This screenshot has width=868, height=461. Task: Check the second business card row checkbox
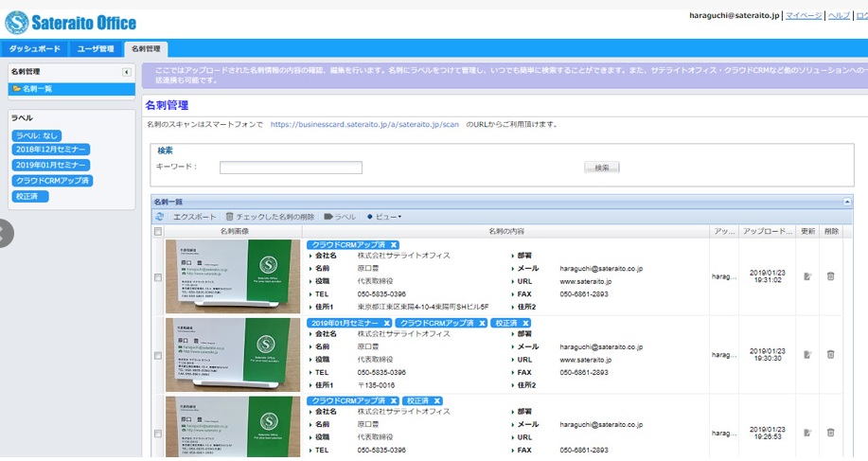(x=158, y=355)
